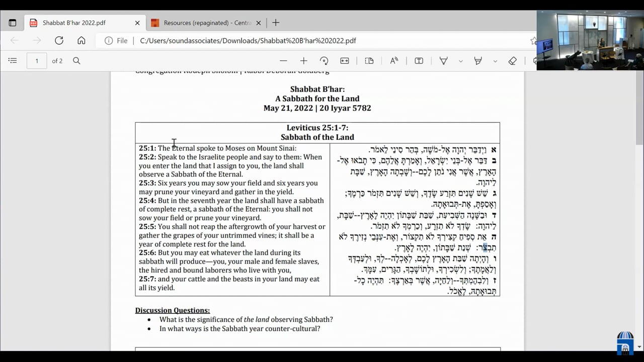Click the heading 'Leviticus 25:1-7:'
The height and width of the screenshot is (362, 644).
coord(317,128)
